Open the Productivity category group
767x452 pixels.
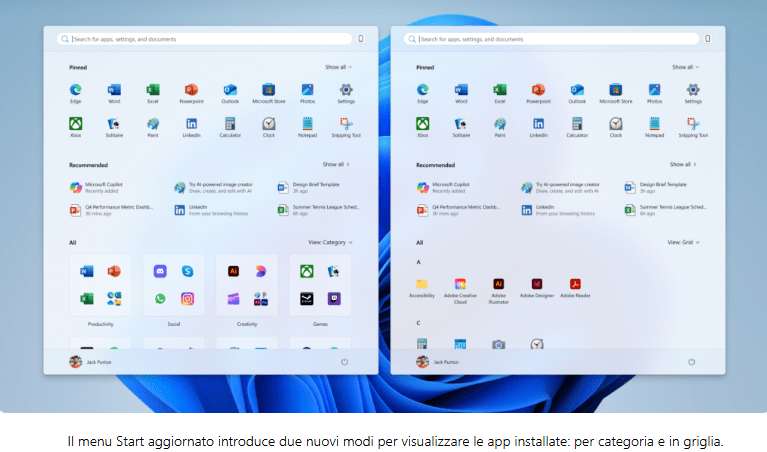click(x=99, y=286)
